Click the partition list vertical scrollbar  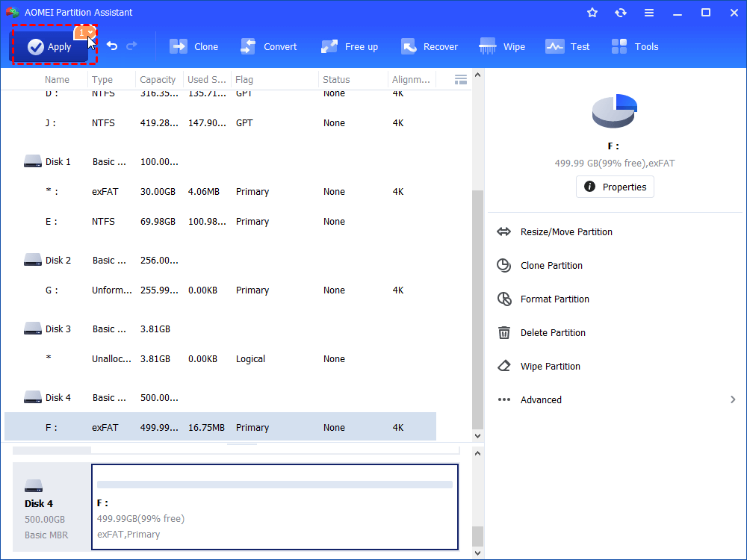click(x=478, y=306)
